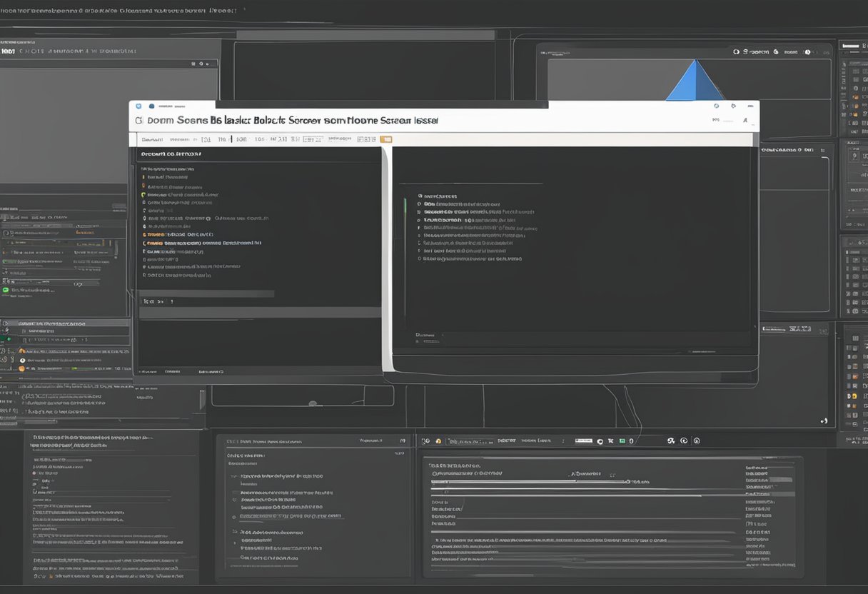Click the green icon in the bottom toolbar strip
This screenshot has width=868, height=594.
coord(622,441)
